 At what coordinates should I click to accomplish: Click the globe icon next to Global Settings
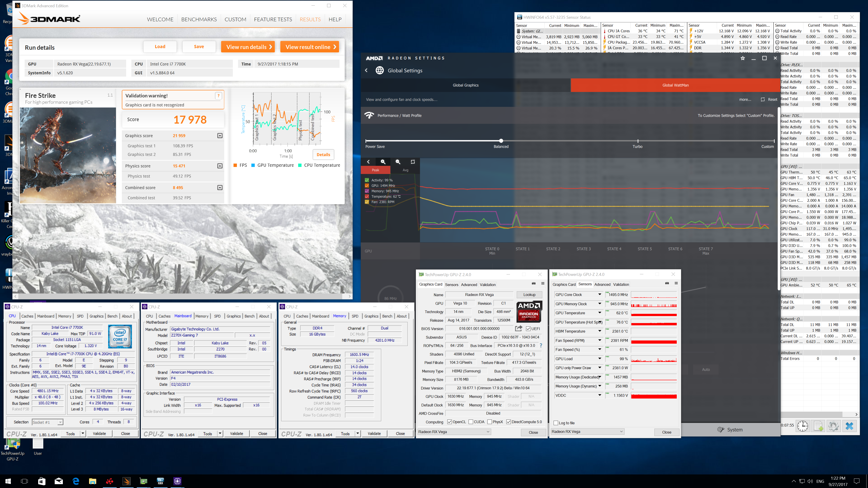pyautogui.click(x=380, y=70)
